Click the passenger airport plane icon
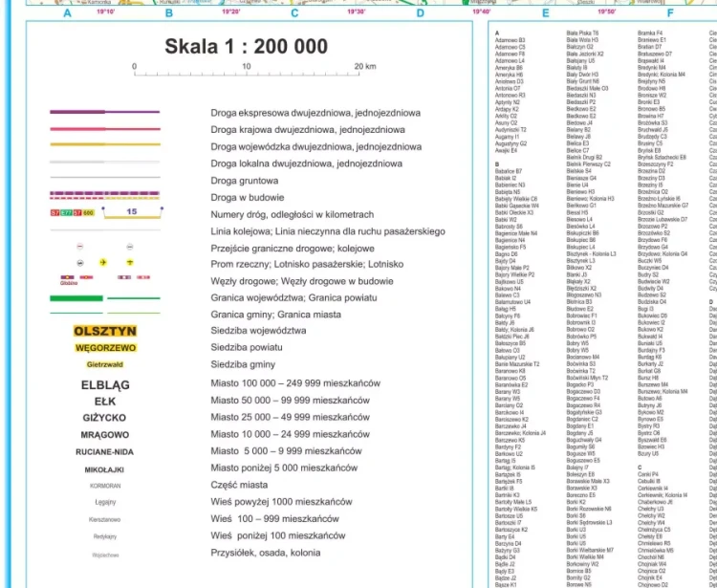The height and width of the screenshot is (588, 717). [x=105, y=262]
